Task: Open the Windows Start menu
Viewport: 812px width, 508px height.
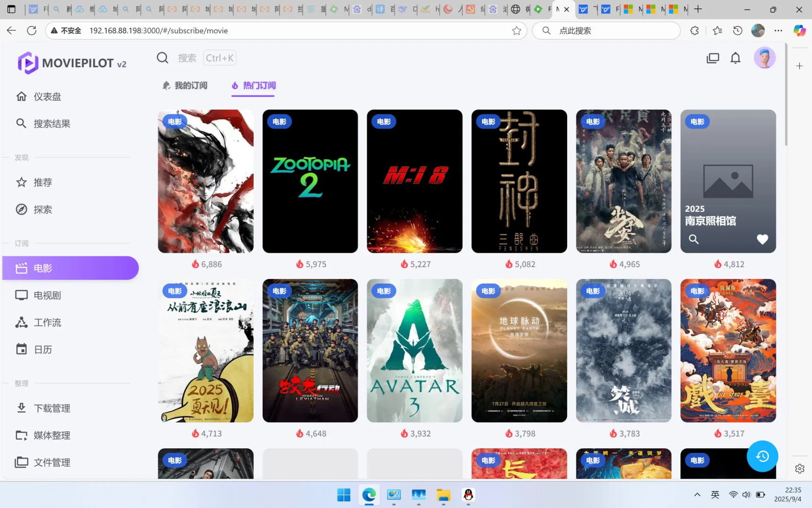Action: click(x=344, y=495)
